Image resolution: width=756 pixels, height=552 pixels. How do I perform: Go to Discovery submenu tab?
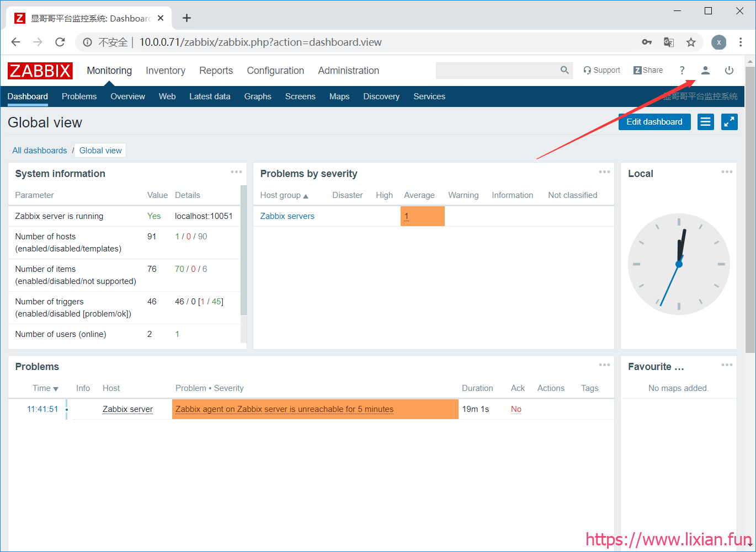pos(381,97)
